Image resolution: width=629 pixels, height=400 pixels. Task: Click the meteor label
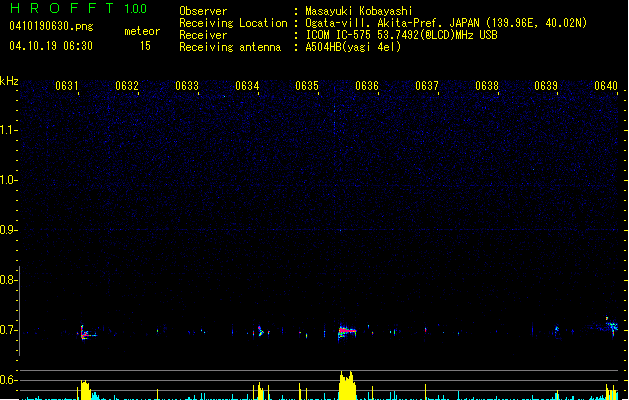(x=142, y=31)
